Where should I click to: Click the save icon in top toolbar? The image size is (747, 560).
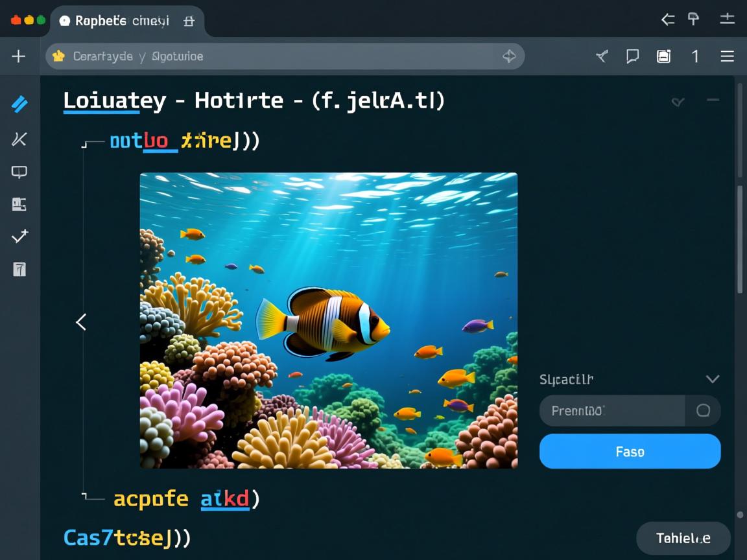[x=663, y=56]
